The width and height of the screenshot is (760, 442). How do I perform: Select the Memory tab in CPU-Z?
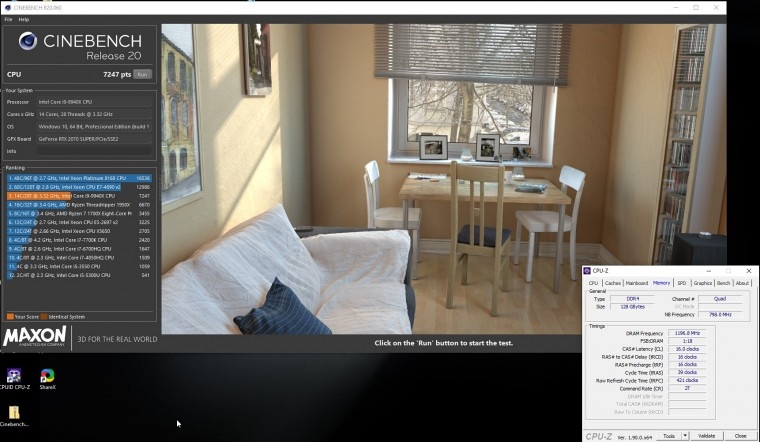[661, 283]
